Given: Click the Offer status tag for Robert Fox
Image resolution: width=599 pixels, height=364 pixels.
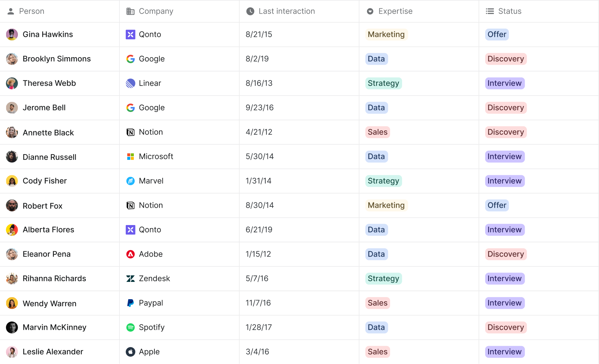Looking at the screenshot, I should pos(497,205).
